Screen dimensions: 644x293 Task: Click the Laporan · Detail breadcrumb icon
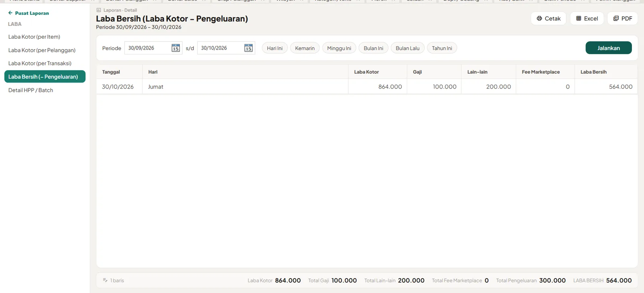[99, 10]
